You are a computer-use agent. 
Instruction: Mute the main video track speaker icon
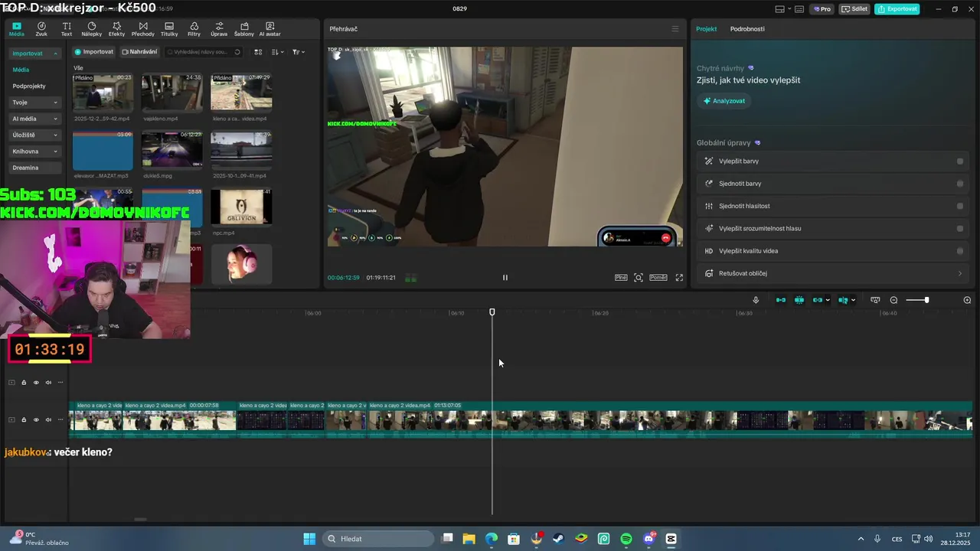(x=48, y=419)
